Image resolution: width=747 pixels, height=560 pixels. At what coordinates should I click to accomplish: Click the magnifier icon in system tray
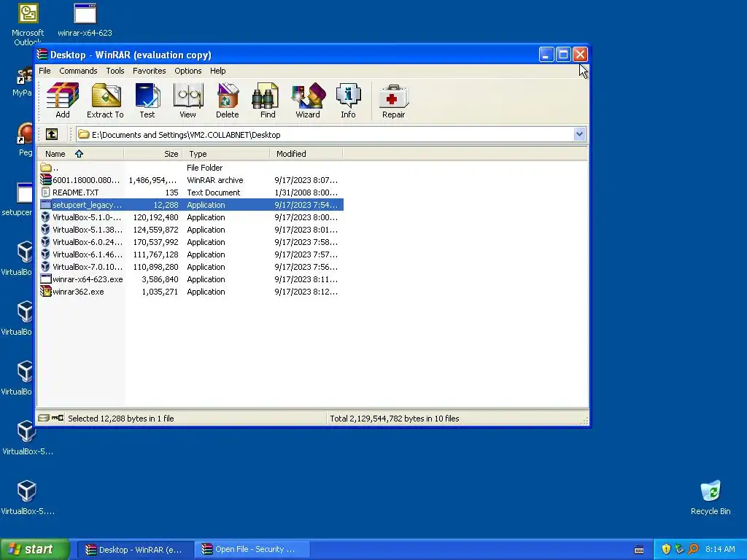pyautogui.click(x=693, y=549)
